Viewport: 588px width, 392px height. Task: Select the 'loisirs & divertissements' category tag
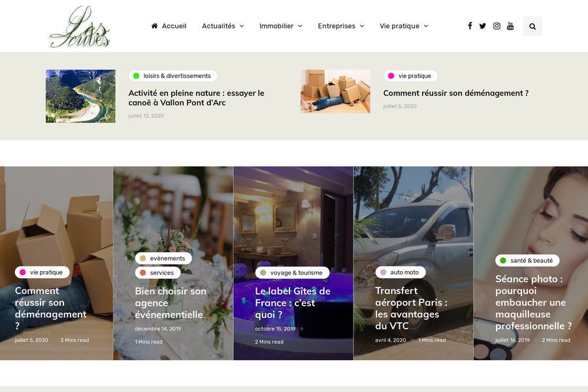tap(173, 76)
